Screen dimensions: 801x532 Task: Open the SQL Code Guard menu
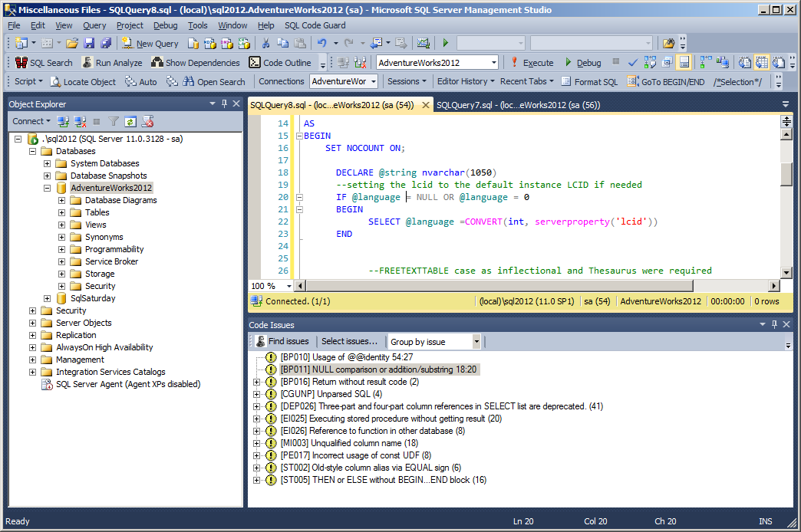coord(315,25)
